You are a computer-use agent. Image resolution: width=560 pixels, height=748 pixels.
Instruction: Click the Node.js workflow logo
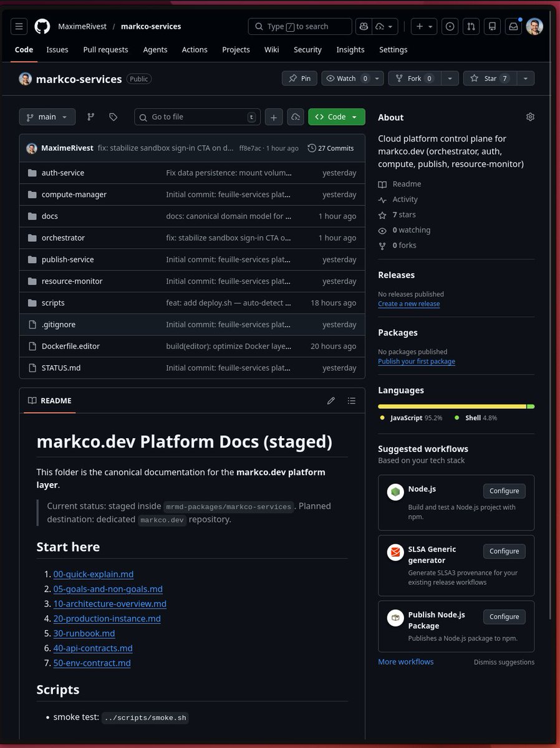pyautogui.click(x=395, y=492)
